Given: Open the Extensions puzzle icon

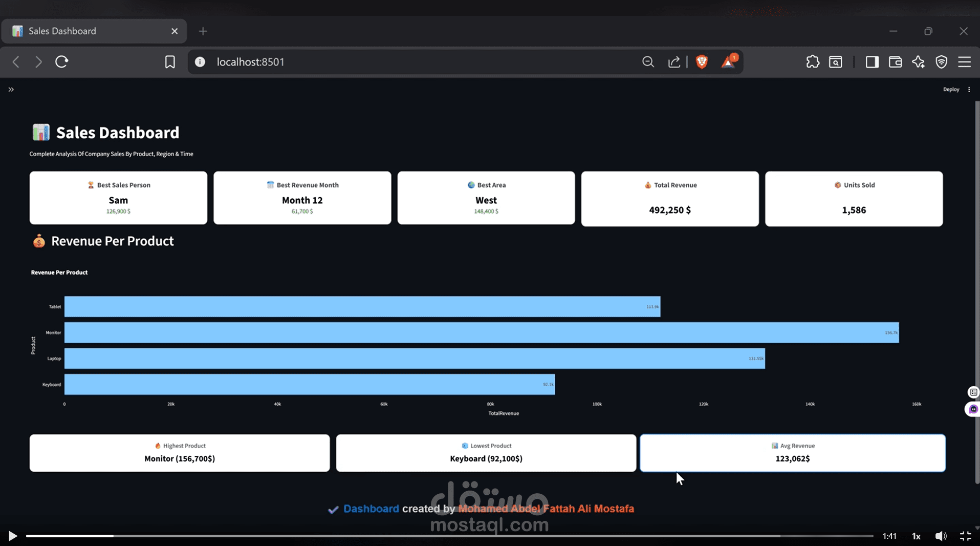Looking at the screenshot, I should [813, 61].
